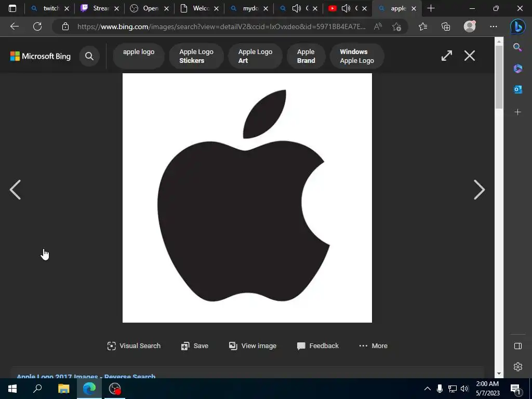Close the Welcome tab
The height and width of the screenshot is (399, 532).
tap(216, 9)
